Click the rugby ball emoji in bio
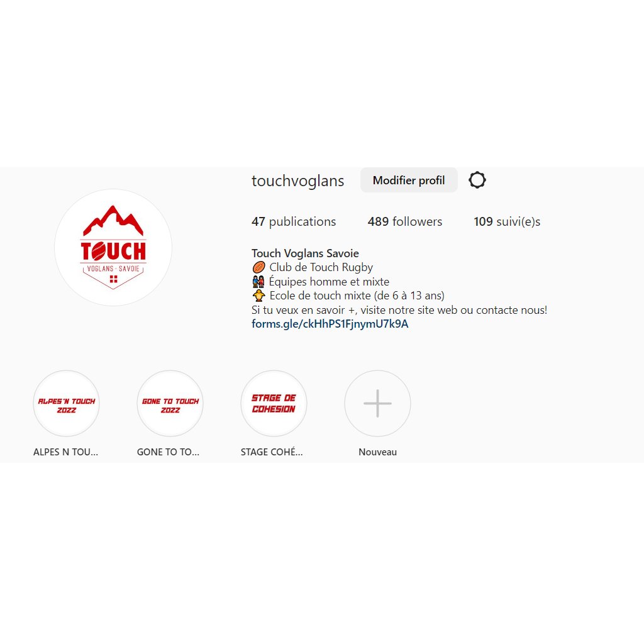 pos(258,267)
